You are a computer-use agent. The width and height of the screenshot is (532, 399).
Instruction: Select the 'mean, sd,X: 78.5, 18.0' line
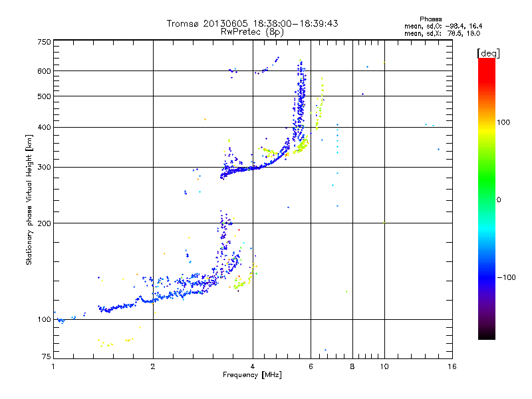442,33
